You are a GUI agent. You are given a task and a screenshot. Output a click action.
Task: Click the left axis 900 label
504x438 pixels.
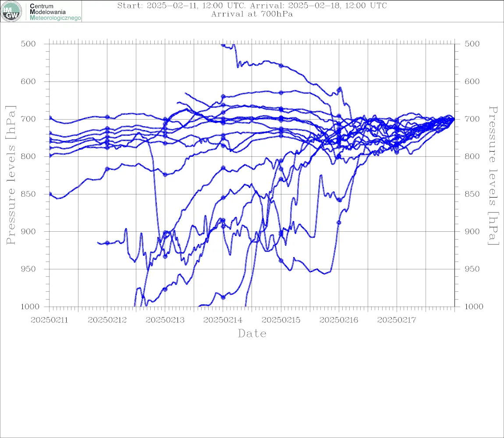[28, 231]
